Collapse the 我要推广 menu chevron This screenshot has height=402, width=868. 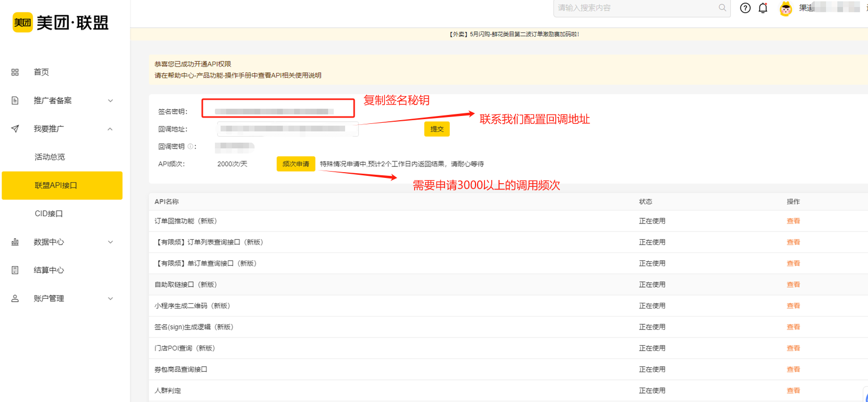click(110, 129)
